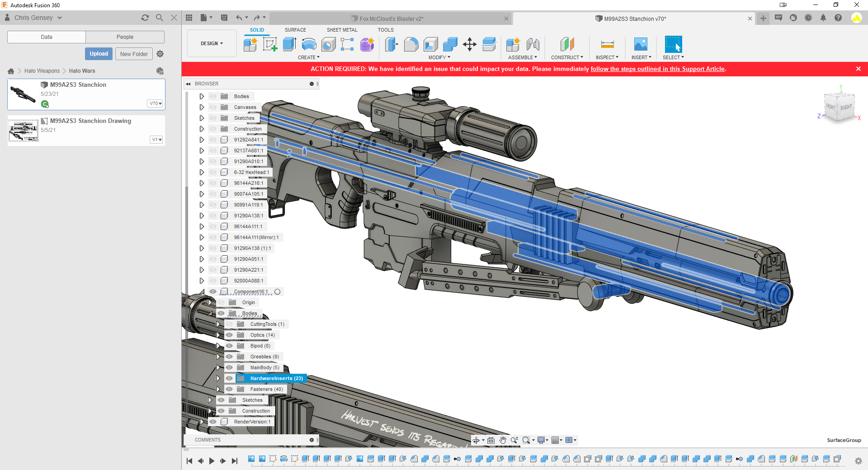Switch to the SURFACE tab
868x470 pixels.
pos(295,30)
